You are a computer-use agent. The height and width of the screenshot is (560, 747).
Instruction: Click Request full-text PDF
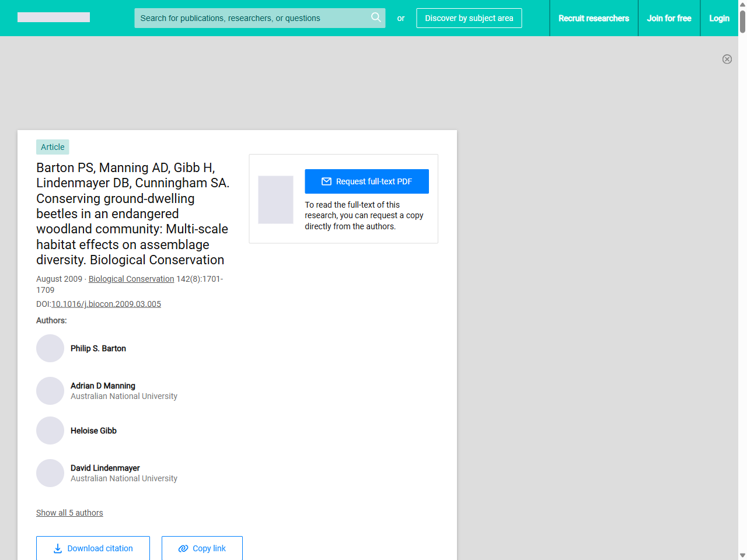(x=366, y=181)
